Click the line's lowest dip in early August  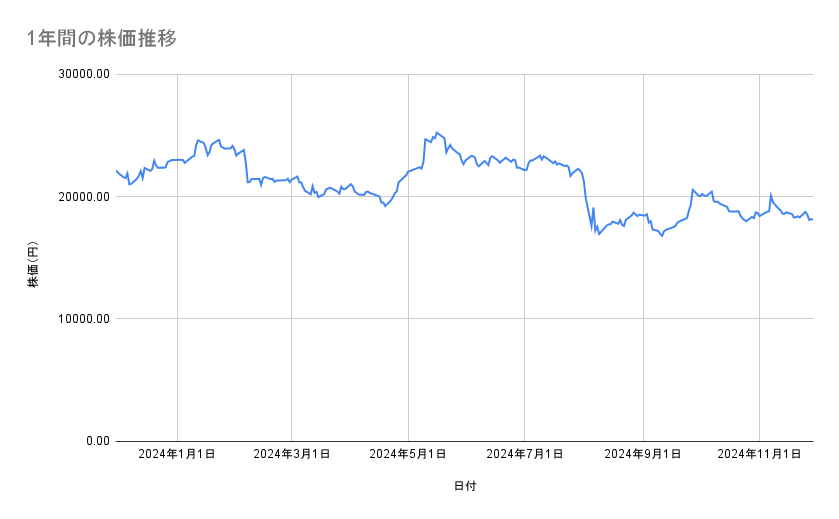coord(598,234)
